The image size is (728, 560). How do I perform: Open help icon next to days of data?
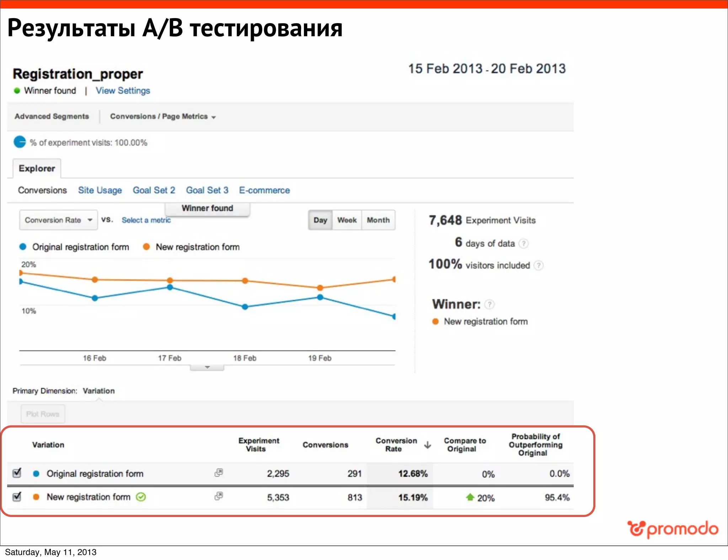tap(523, 243)
